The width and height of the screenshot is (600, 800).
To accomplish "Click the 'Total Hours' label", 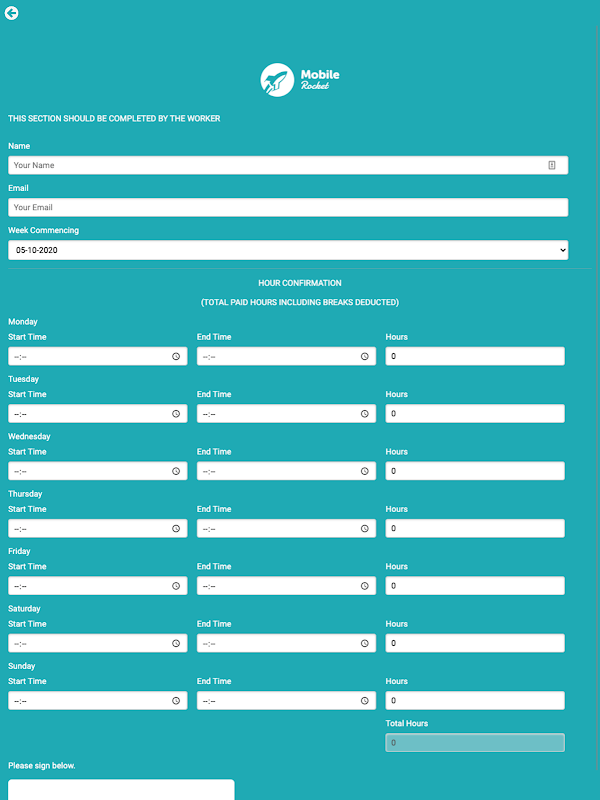I will pyautogui.click(x=407, y=723).
